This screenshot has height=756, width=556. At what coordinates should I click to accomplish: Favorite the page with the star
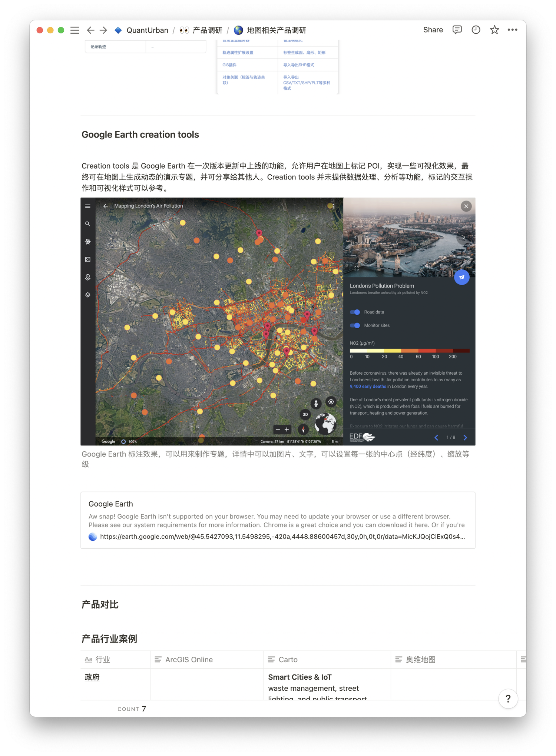[x=494, y=30]
